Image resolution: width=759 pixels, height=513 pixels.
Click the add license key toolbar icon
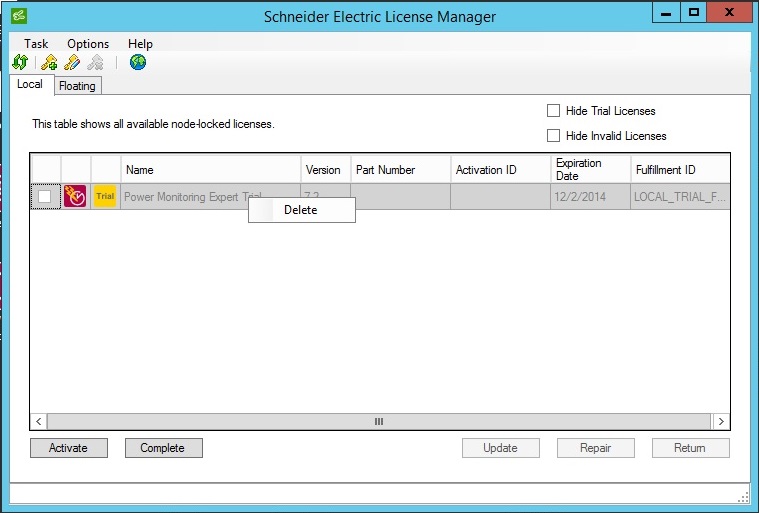click(x=49, y=62)
